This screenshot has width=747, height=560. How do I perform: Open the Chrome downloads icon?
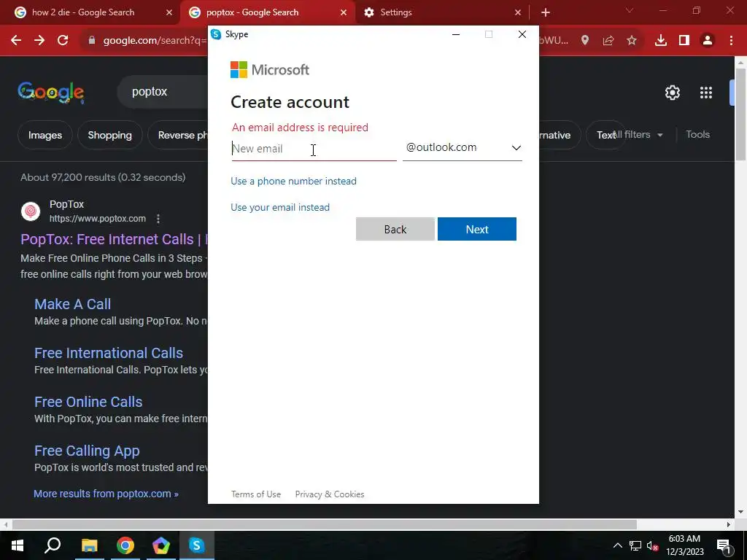[661, 41]
